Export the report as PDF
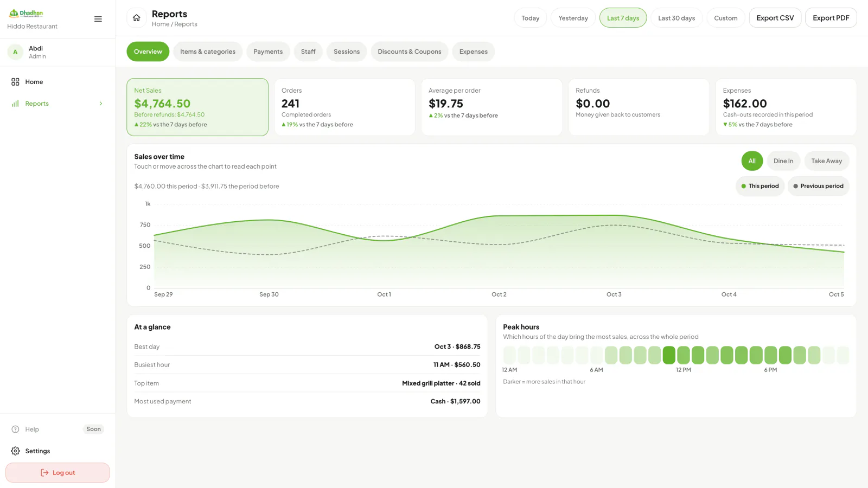The image size is (868, 488). (831, 18)
